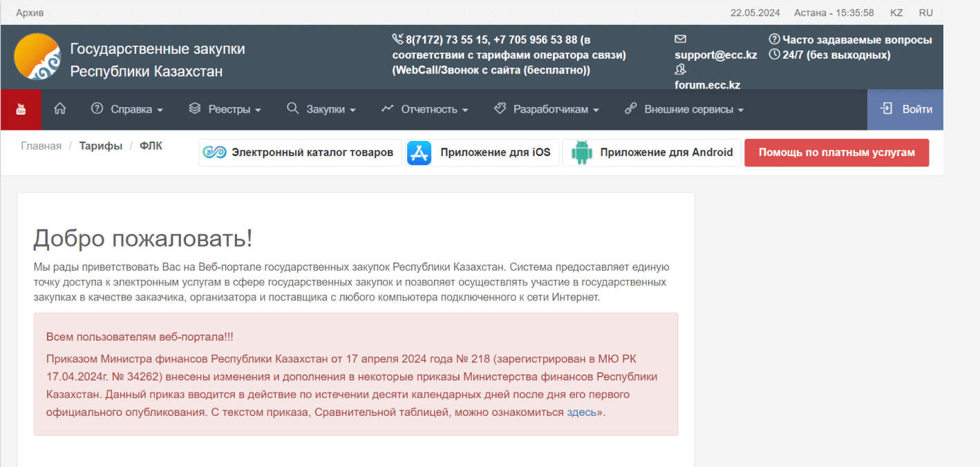This screenshot has height=467, width=980.
Task: Go to home via house icon
Action: [x=60, y=109]
